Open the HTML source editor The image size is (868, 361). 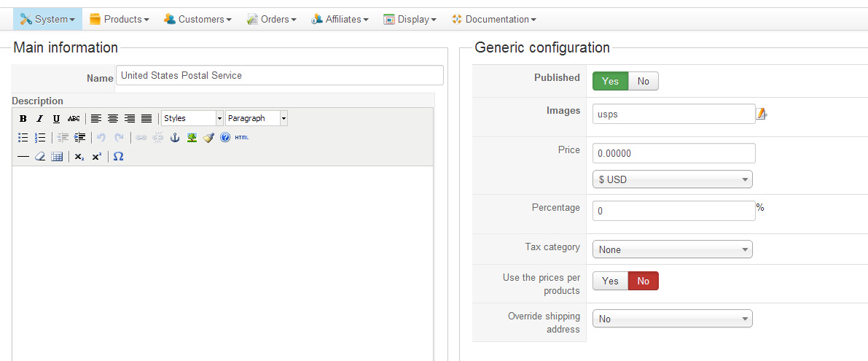(x=242, y=137)
